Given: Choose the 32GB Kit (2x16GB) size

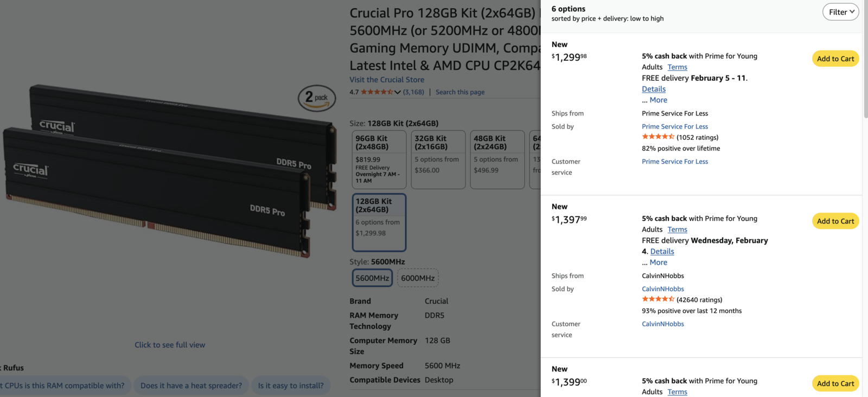Looking at the screenshot, I should pyautogui.click(x=438, y=159).
